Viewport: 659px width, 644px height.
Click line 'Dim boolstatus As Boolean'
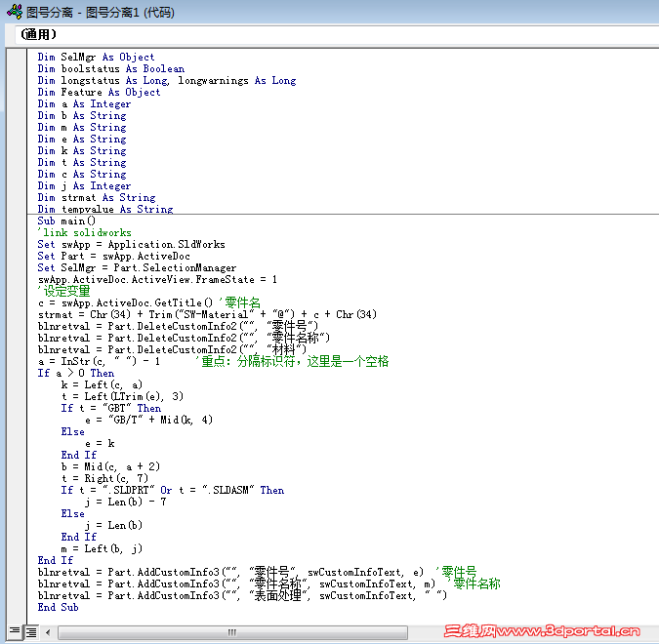pos(111,68)
